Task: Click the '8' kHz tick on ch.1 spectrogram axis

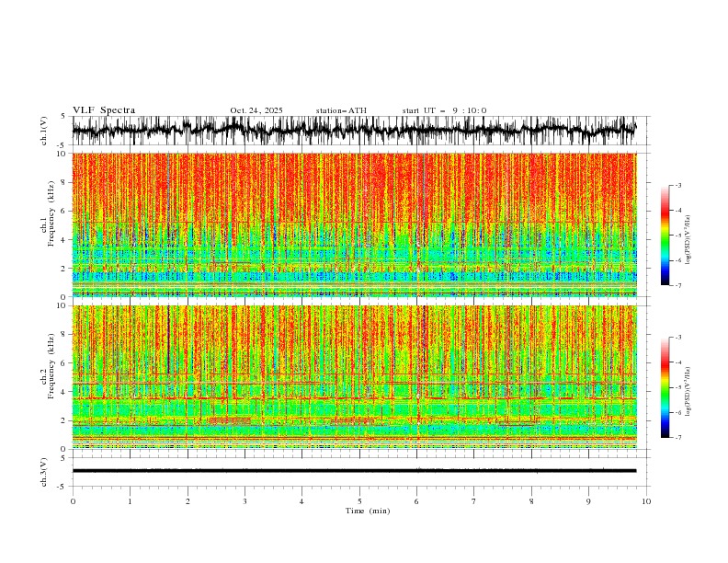Action: 64,182
